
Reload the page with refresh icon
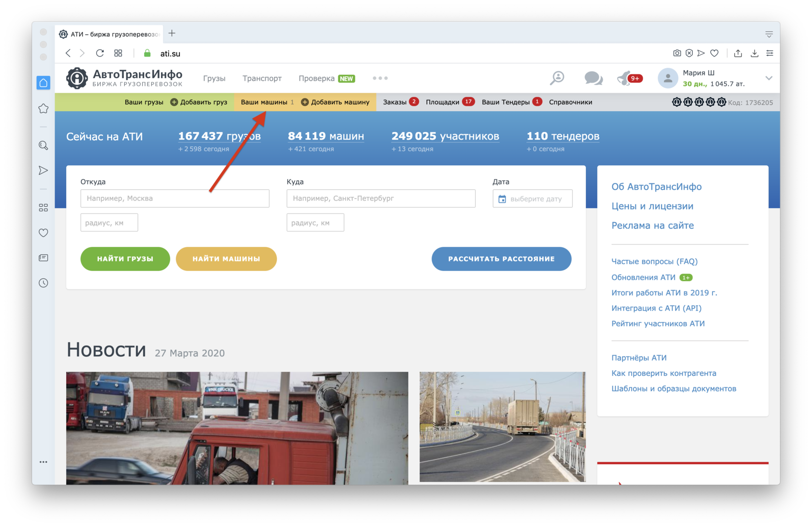pos(100,53)
